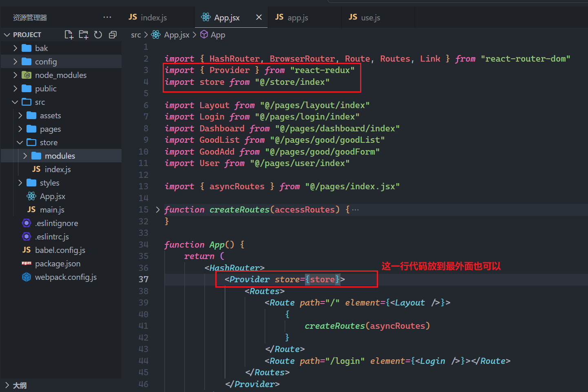Click the React icon on the App.jsx tab
Viewport: 588px width, 392px height.
pos(206,17)
